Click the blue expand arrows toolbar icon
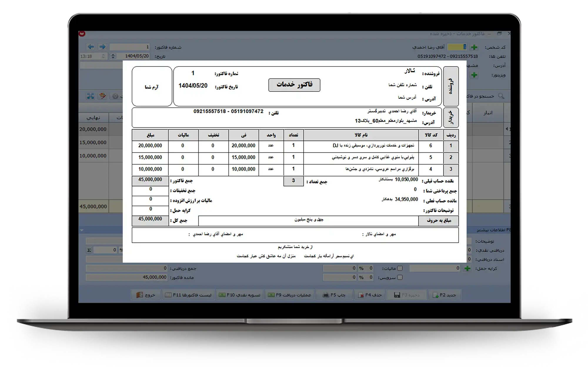588x367 pixels. [90, 96]
